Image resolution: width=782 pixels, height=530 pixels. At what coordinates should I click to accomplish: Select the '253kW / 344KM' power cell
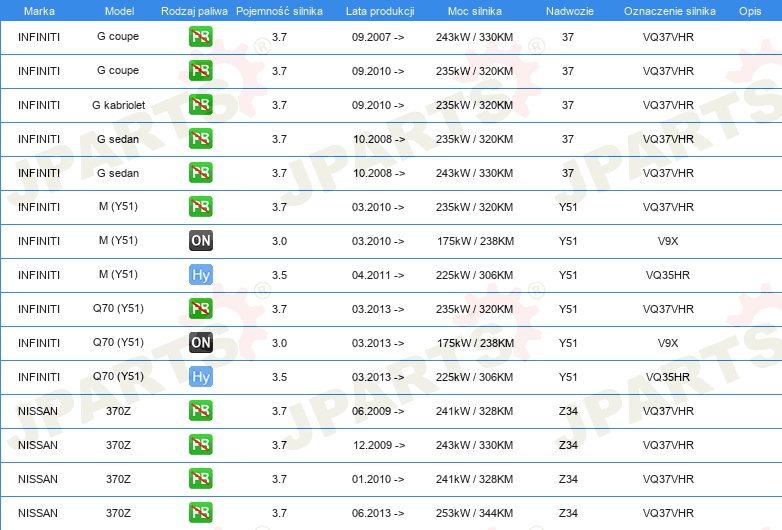tap(474, 513)
